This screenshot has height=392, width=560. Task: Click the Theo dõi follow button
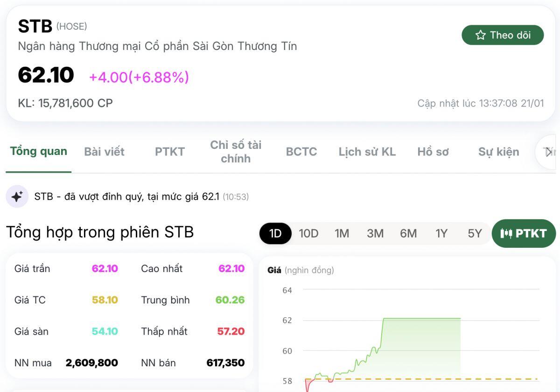(x=503, y=35)
